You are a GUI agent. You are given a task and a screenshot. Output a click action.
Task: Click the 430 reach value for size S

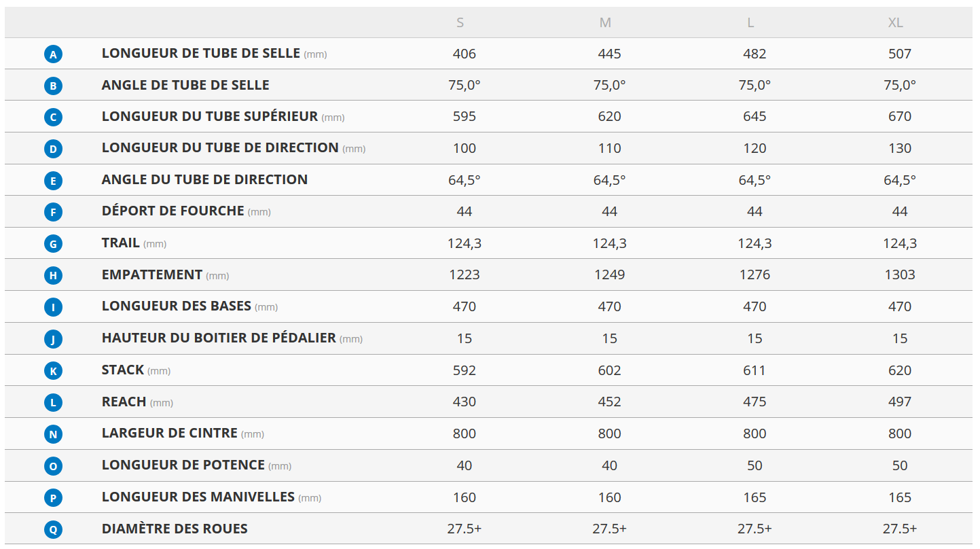coord(464,402)
